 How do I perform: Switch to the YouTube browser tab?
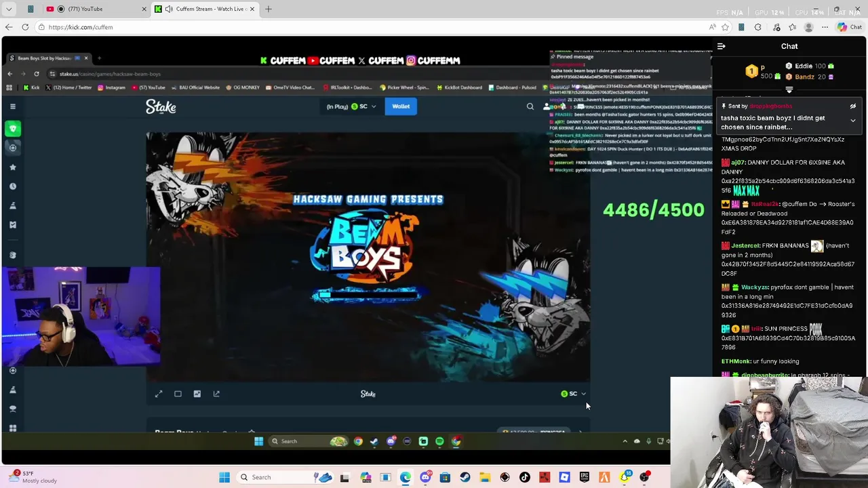point(96,9)
